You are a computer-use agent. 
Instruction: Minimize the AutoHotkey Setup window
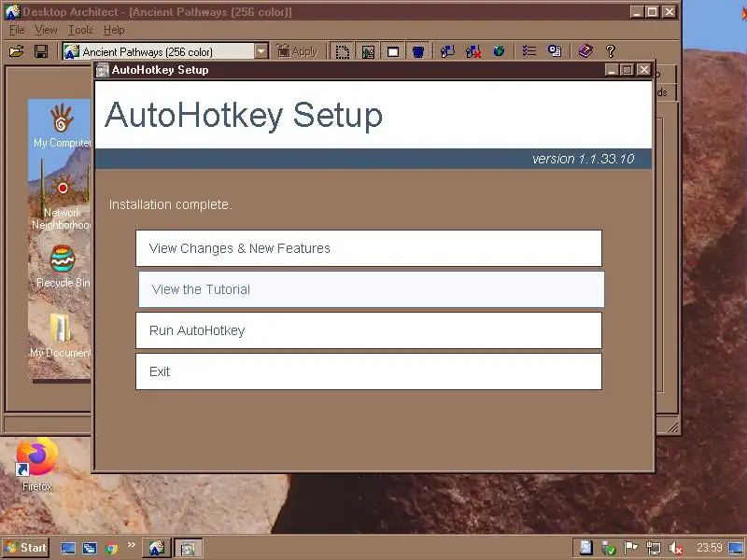(612, 70)
